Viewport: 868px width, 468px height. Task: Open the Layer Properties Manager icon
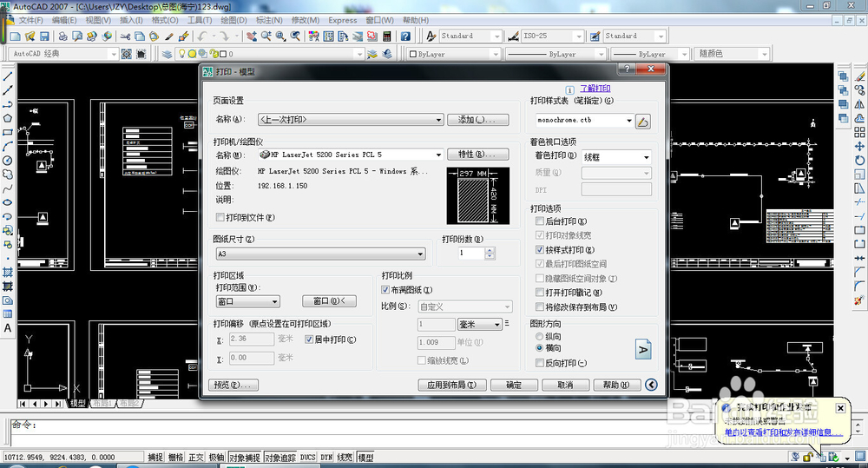coord(168,54)
